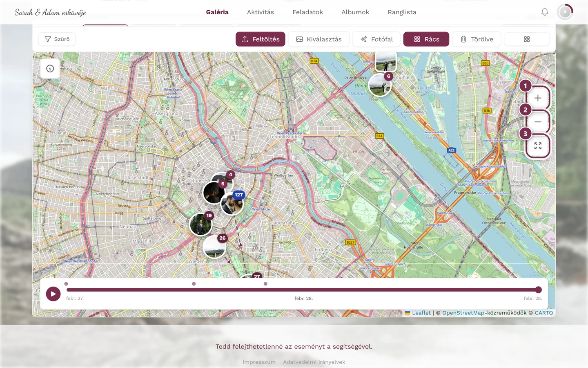Open the cluster of 26 photos
The image size is (588, 368).
(x=214, y=247)
